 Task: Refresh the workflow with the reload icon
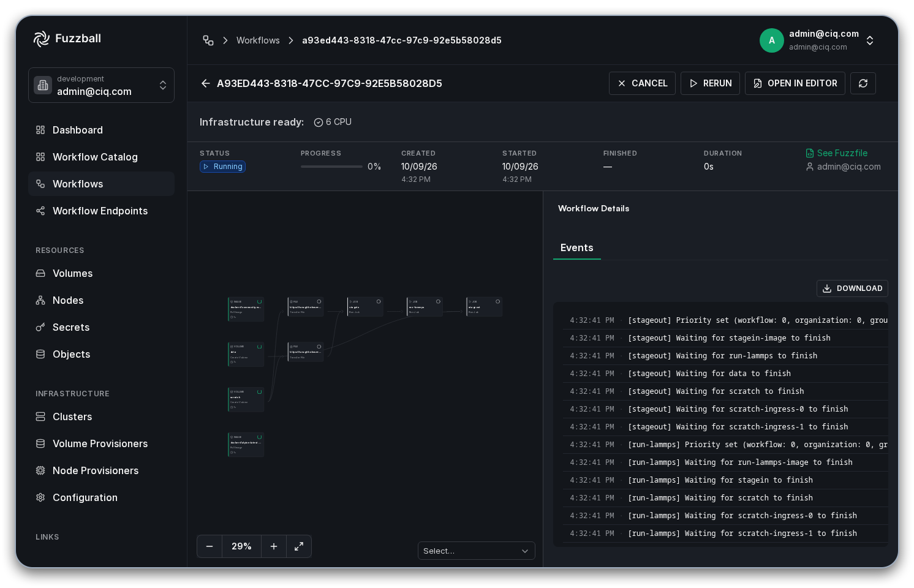[863, 83]
